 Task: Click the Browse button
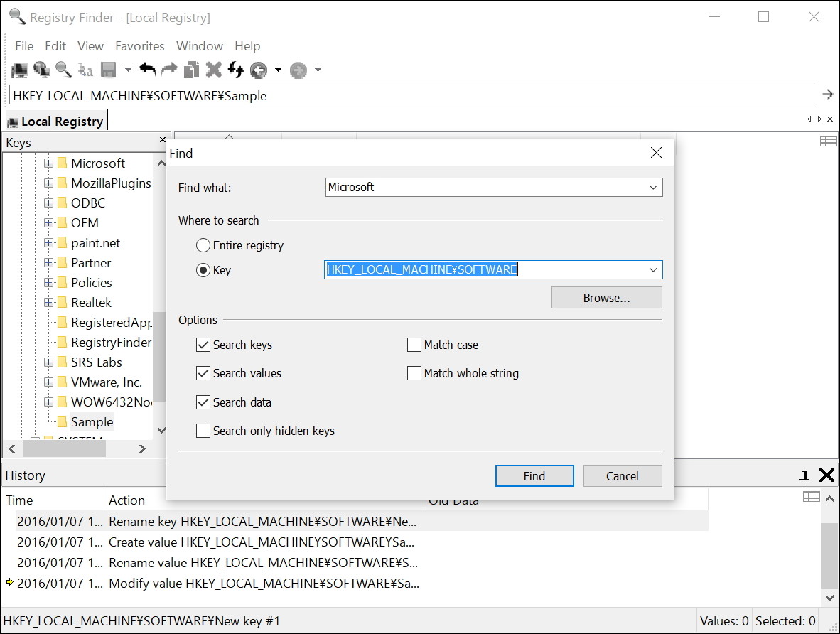coord(606,297)
